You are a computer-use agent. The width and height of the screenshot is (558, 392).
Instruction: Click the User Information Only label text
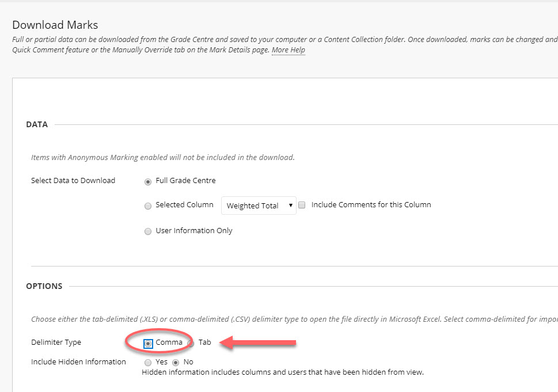(x=194, y=231)
